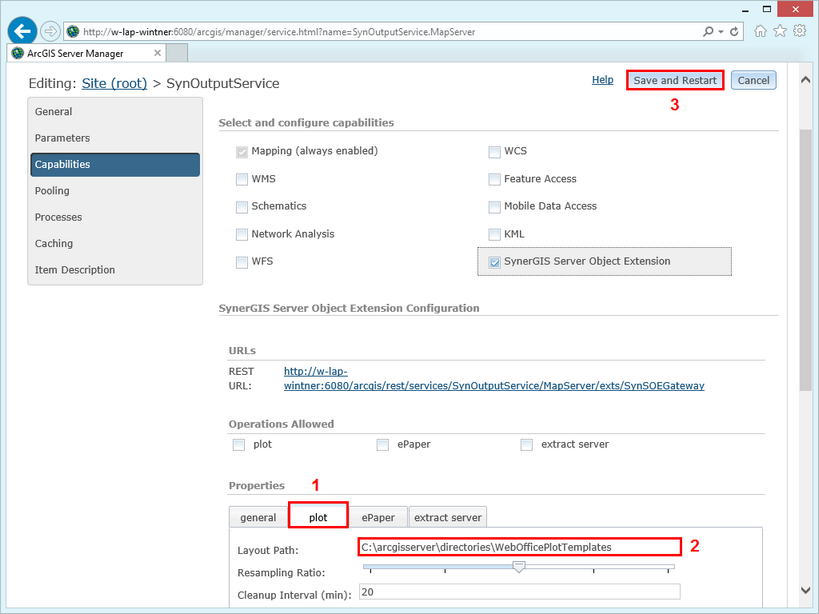This screenshot has height=614, width=819.
Task: Enable the WMS capability checkbox
Action: (x=240, y=178)
